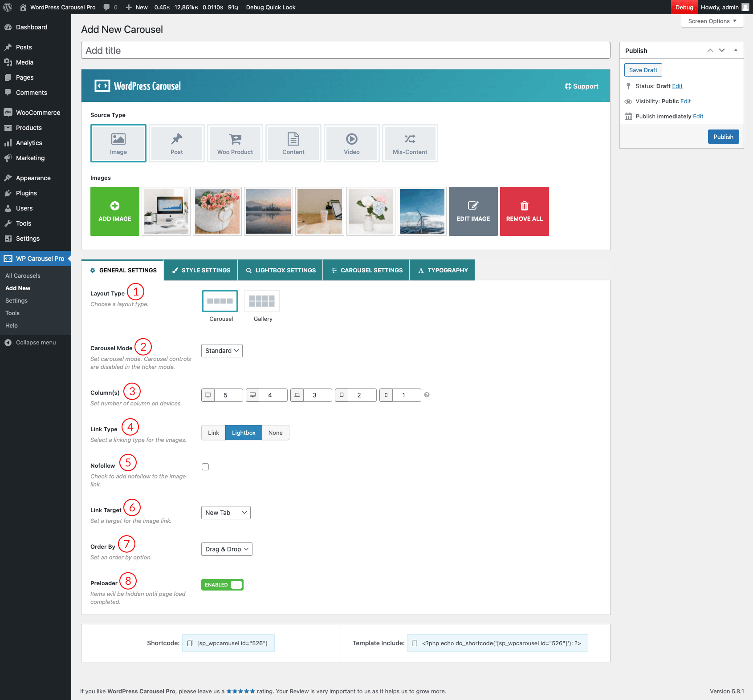753x700 pixels.
Task: Select the Gallery layout type icon
Action: (262, 301)
